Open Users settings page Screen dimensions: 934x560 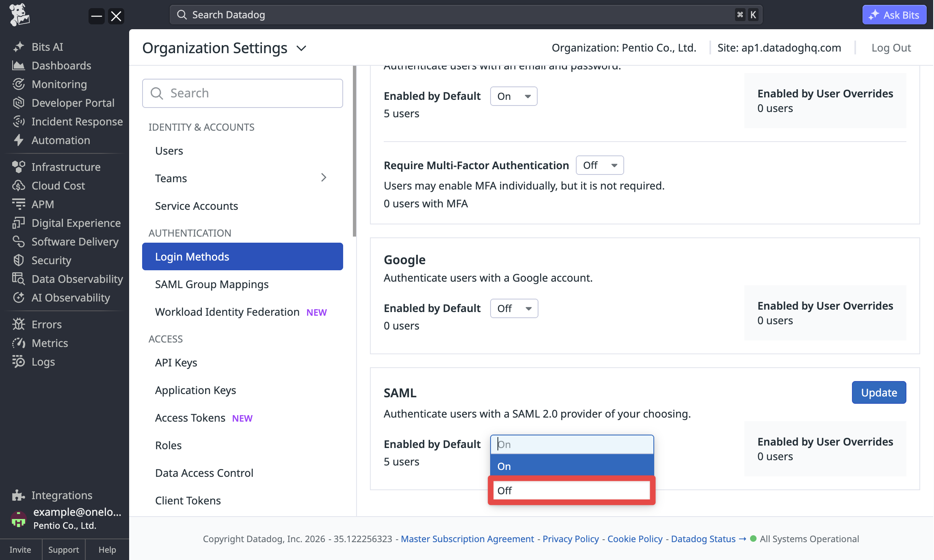242,151
